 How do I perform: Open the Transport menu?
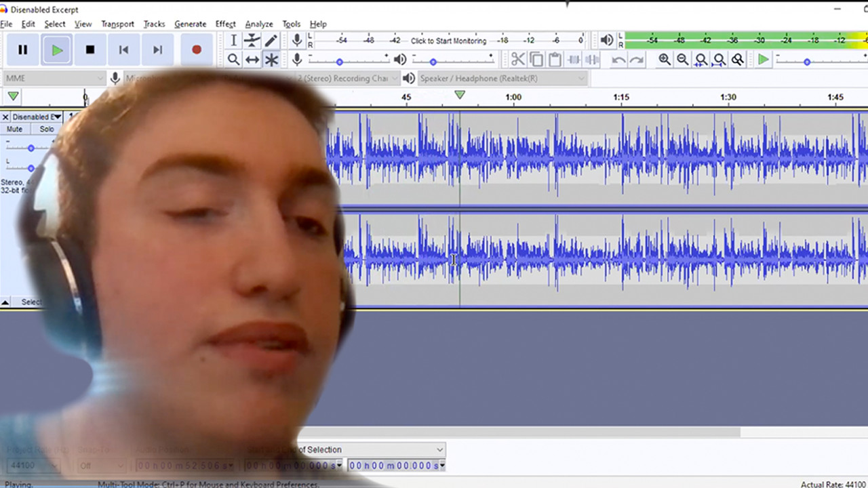(x=117, y=24)
